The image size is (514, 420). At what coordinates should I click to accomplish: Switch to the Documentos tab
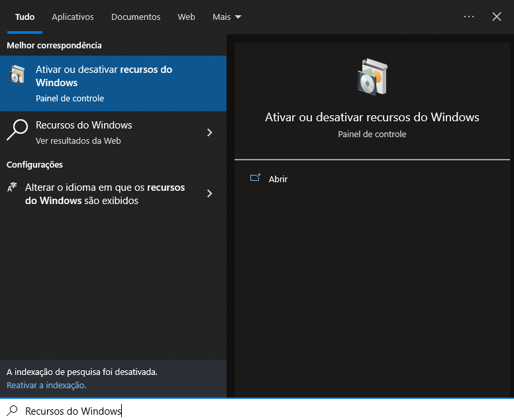click(x=136, y=17)
